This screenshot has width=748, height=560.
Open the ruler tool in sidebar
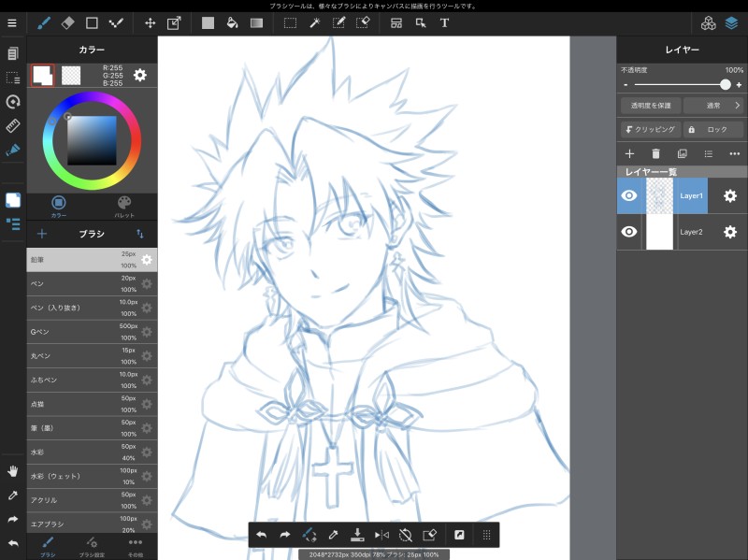pyautogui.click(x=13, y=125)
